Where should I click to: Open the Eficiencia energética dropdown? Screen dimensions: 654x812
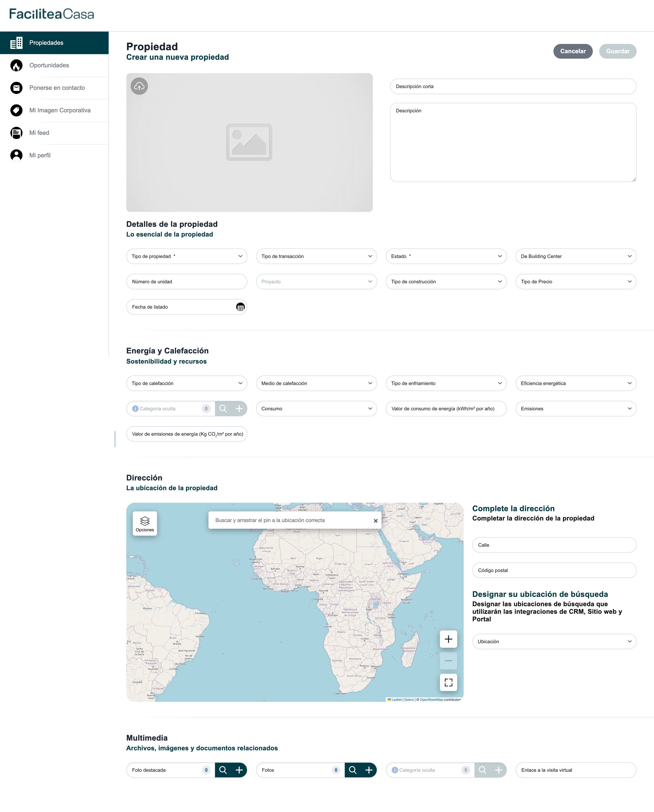[x=575, y=383]
